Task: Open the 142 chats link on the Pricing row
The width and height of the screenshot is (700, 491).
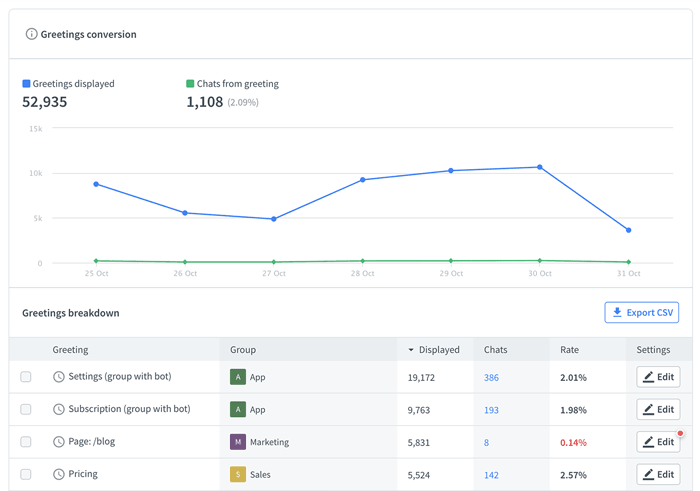Action: (x=491, y=475)
